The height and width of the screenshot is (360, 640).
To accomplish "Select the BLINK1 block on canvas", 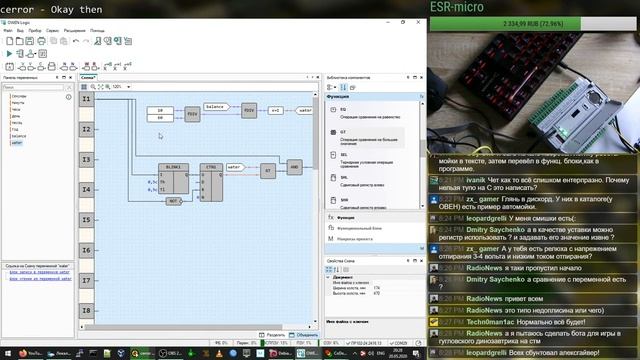I will [173, 179].
